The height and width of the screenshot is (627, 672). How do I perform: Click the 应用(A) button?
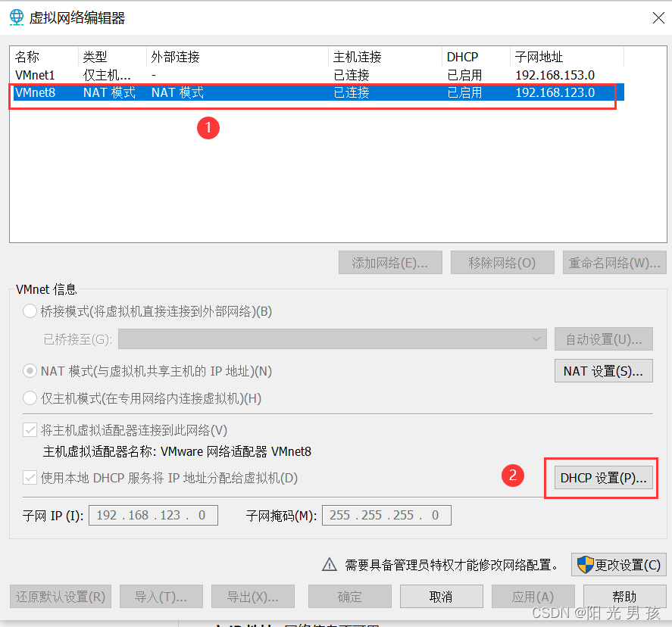(533, 596)
